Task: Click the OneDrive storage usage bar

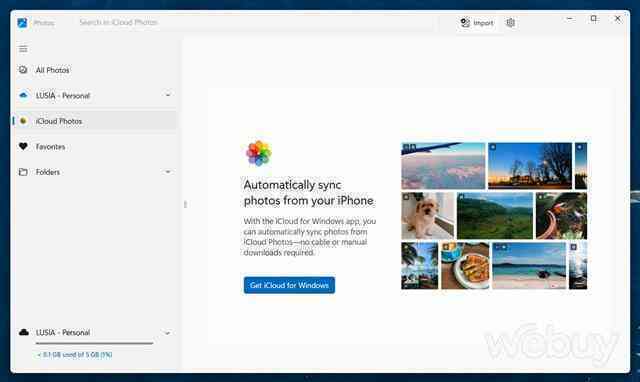Action: coord(94,344)
